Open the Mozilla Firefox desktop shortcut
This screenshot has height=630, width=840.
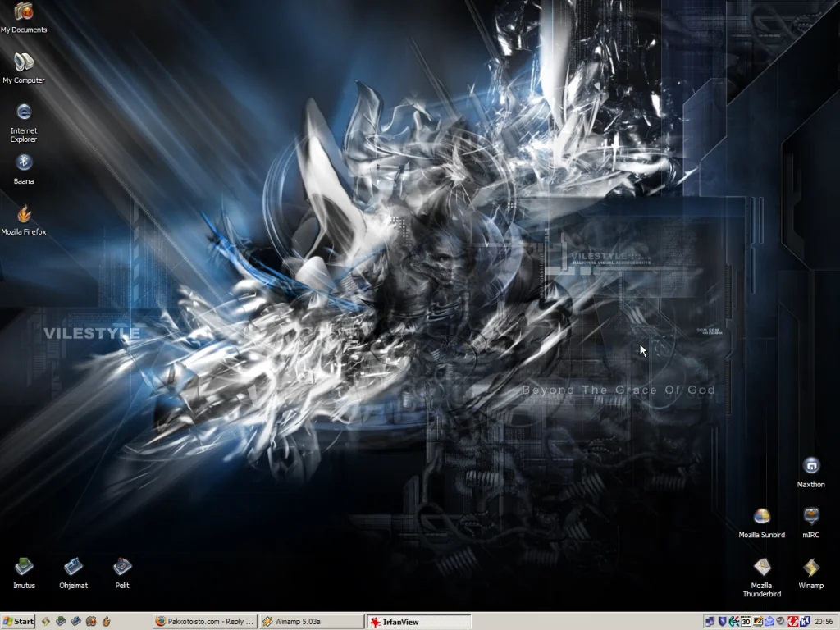pos(24,214)
